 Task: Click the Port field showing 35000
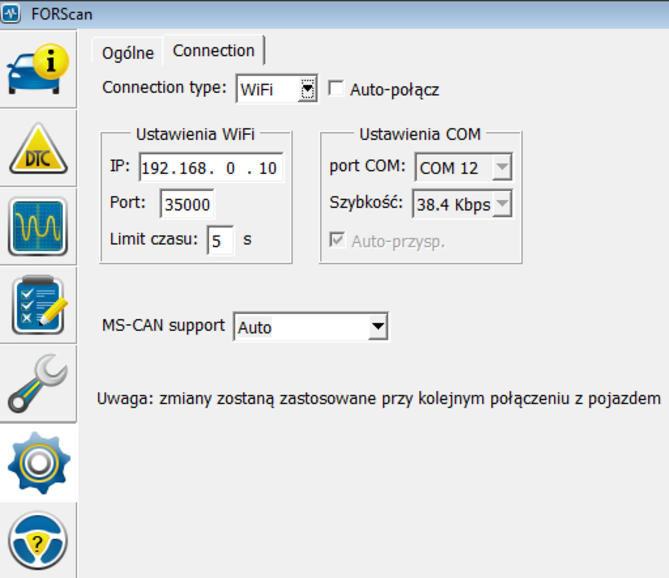coord(187,204)
